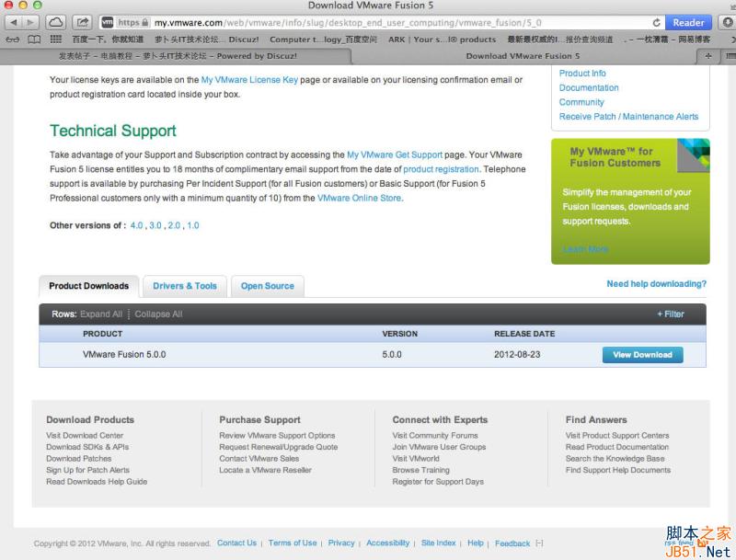The image size is (736, 560).
Task: Open Baidu bookmark in bookmarks bar
Action: pos(108,40)
